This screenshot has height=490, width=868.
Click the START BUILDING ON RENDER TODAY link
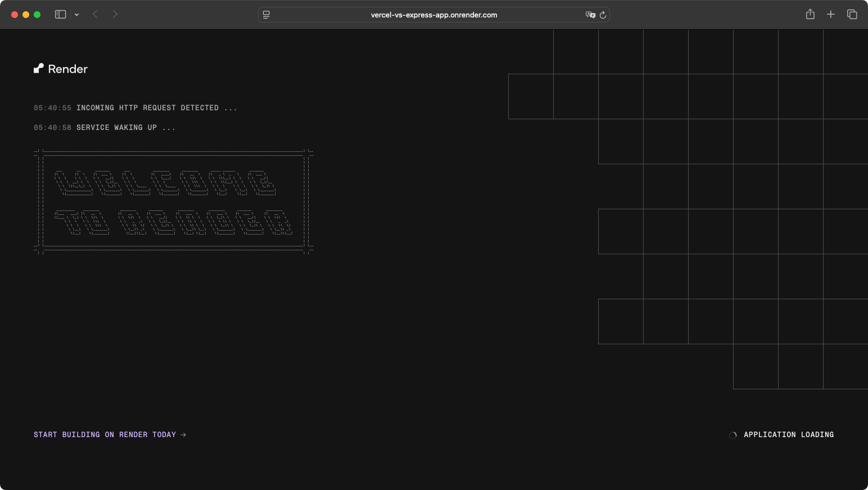110,434
